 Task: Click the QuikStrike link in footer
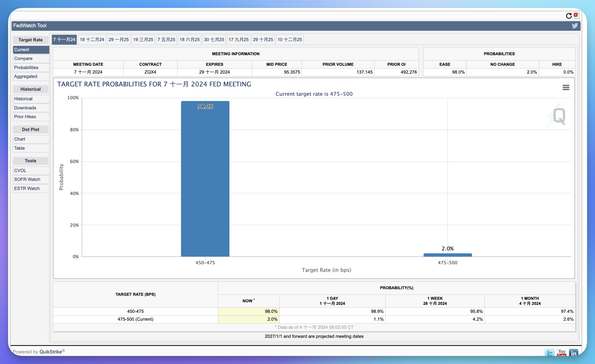(x=51, y=352)
